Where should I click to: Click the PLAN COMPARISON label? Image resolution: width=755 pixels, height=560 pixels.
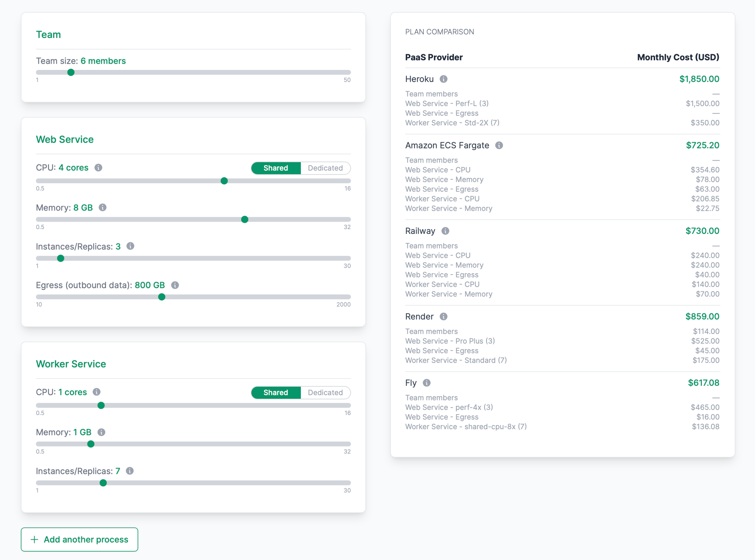pos(440,32)
